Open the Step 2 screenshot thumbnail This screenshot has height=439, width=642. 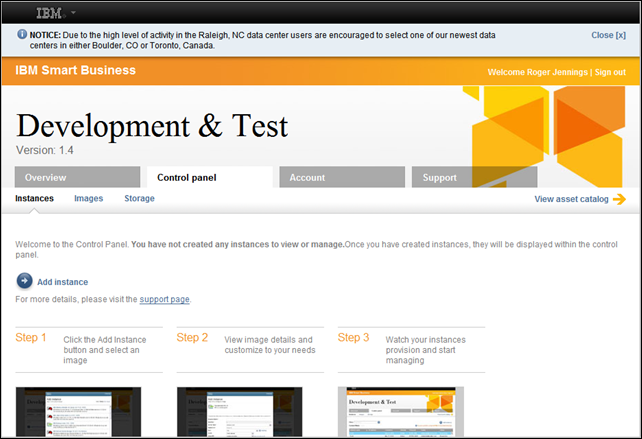pos(240,412)
